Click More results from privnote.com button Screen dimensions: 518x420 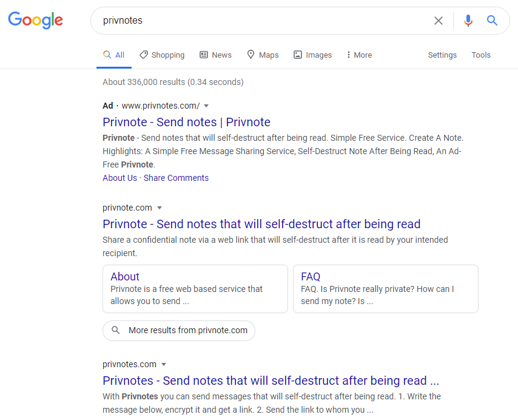[x=179, y=330]
